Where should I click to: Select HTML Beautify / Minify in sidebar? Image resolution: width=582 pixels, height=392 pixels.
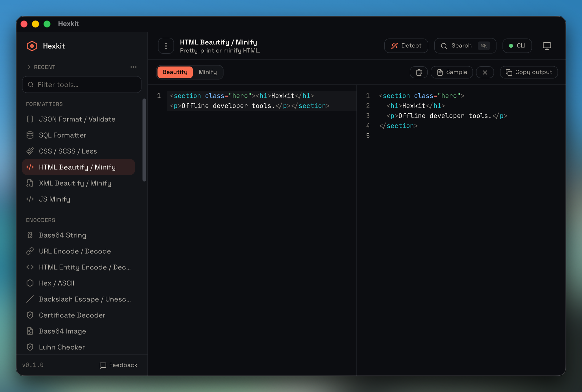tap(78, 167)
